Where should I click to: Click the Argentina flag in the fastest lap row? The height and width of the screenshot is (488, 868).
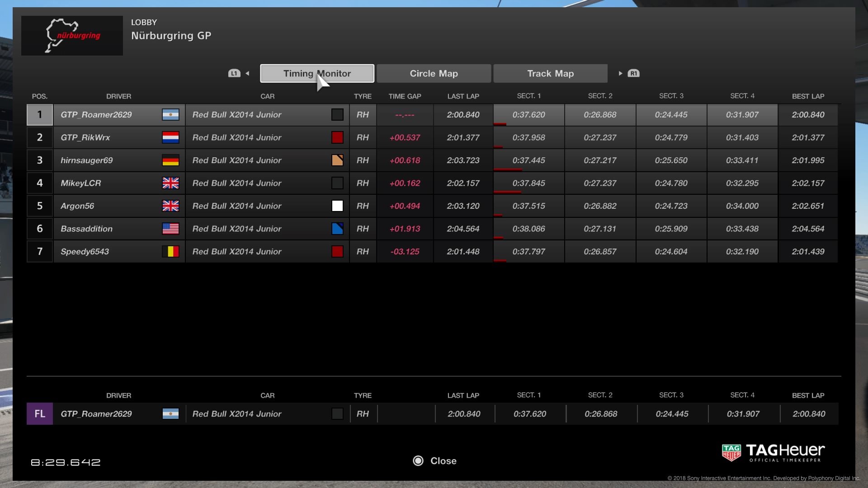click(170, 414)
